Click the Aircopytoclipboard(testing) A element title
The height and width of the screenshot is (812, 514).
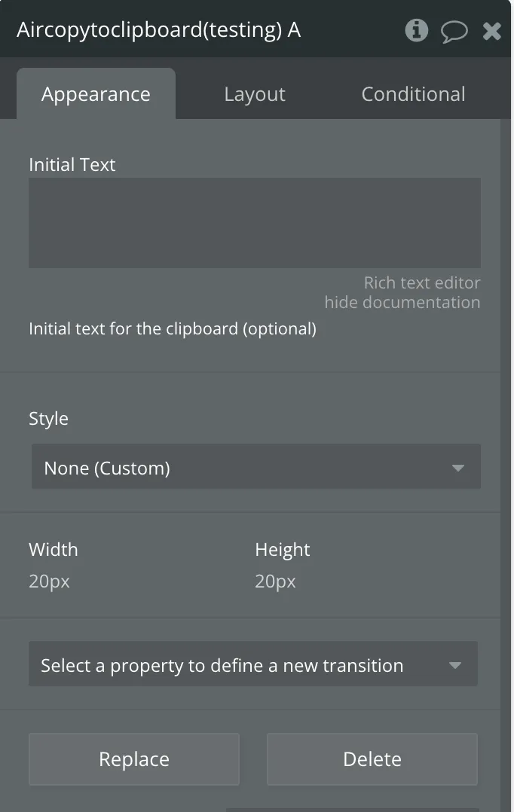pos(158,30)
